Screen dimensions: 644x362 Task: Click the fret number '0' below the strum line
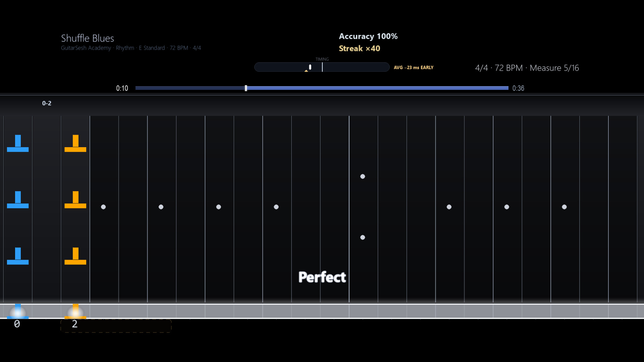pos(17,324)
